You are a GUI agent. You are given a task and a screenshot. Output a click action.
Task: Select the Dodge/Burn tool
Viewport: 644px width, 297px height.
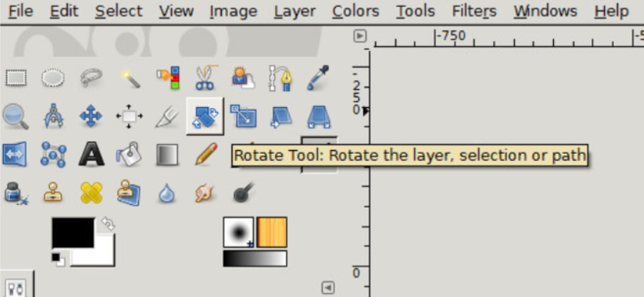(243, 193)
